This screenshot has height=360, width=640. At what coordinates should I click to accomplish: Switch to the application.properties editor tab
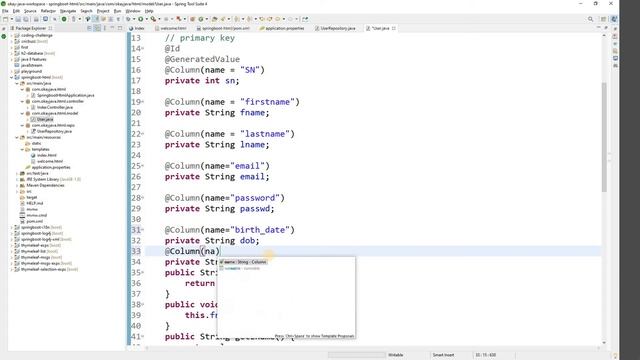click(282, 28)
